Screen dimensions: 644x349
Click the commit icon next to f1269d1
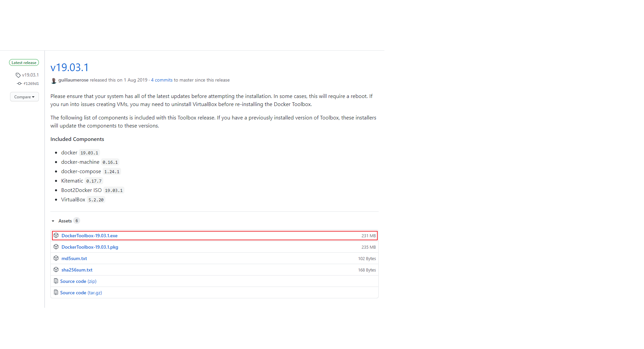(19, 84)
